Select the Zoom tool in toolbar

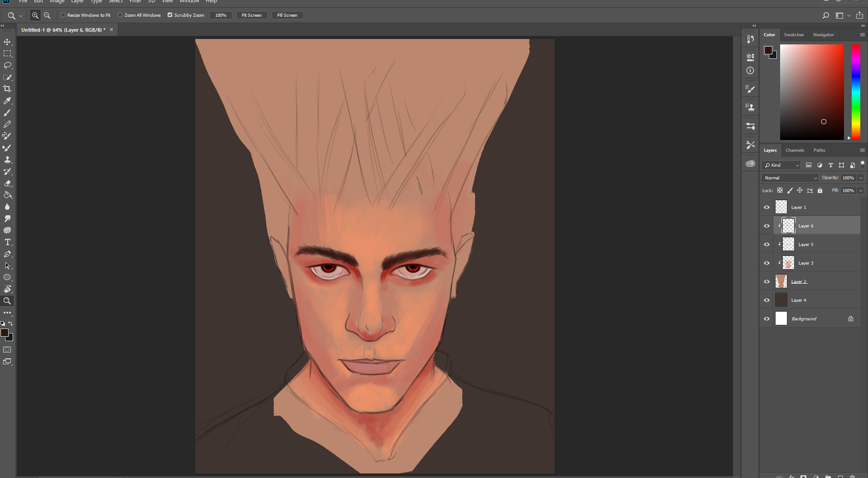[x=7, y=301]
